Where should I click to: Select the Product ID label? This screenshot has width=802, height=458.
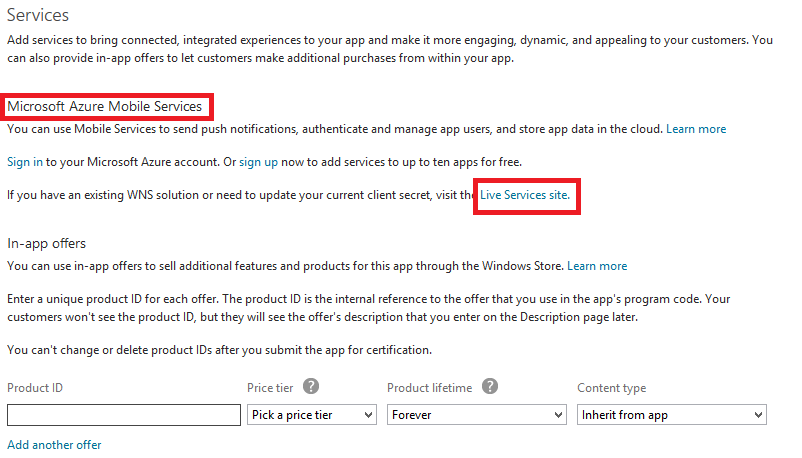35,388
